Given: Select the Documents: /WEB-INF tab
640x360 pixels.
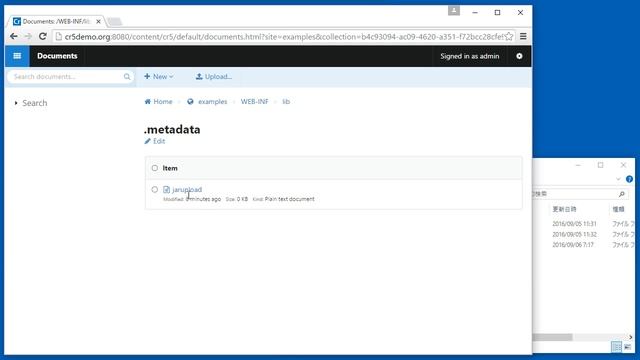Looking at the screenshot, I should 56,21.
